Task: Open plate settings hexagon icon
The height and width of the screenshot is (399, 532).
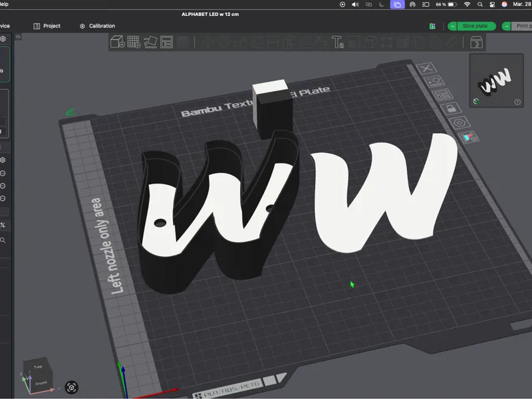Action: [x=460, y=122]
